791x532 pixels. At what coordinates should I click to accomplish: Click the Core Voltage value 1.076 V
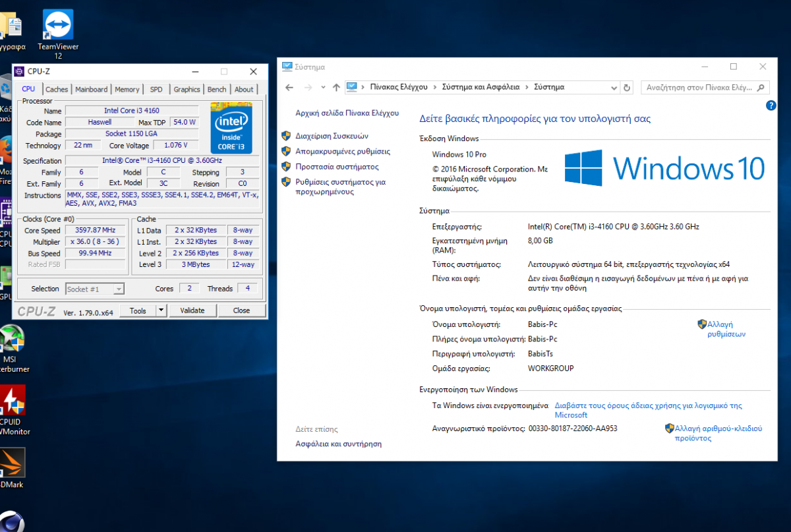175,145
